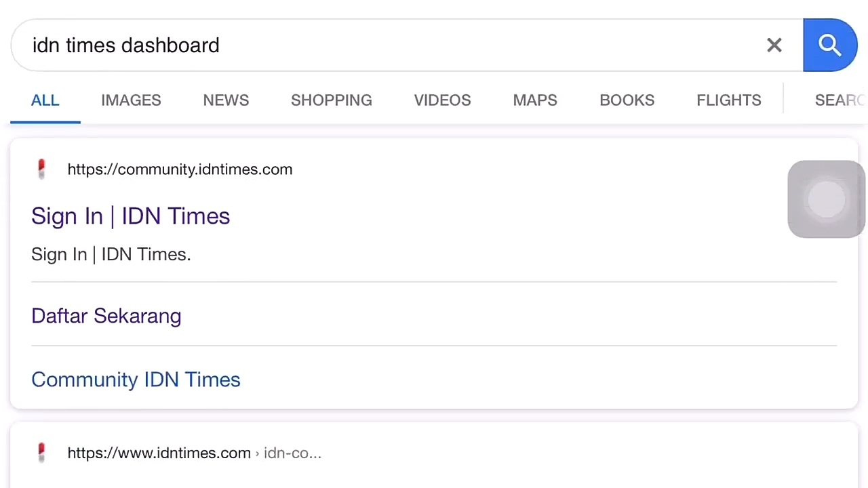Tap the floating assistive touch button
This screenshot has width=868, height=488.
pyautogui.click(x=826, y=199)
